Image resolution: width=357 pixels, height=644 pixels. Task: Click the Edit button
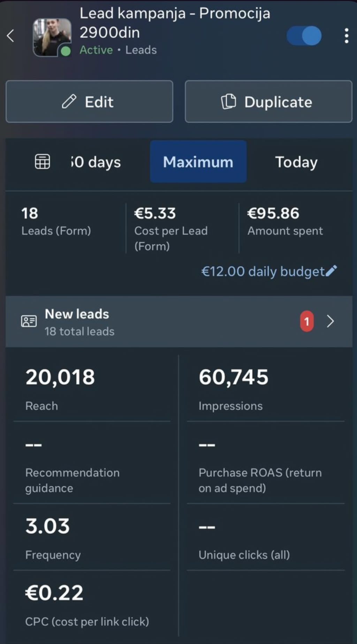(x=89, y=102)
